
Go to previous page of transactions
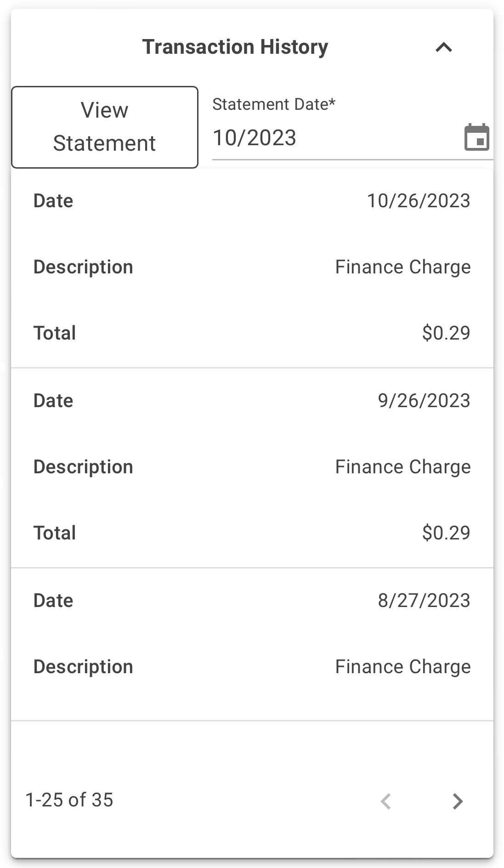point(386,801)
